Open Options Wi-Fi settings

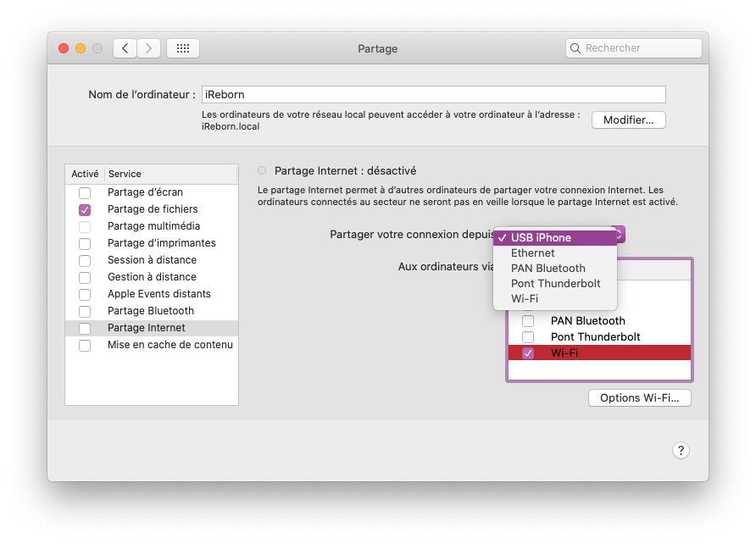coord(640,397)
